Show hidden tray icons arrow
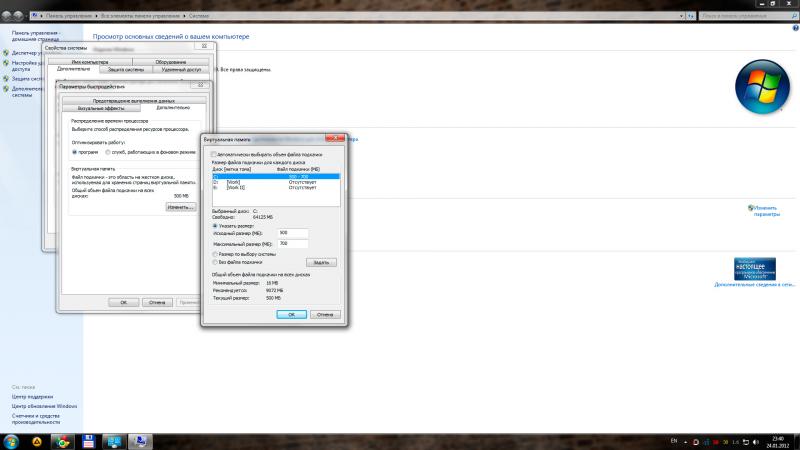 click(x=685, y=442)
